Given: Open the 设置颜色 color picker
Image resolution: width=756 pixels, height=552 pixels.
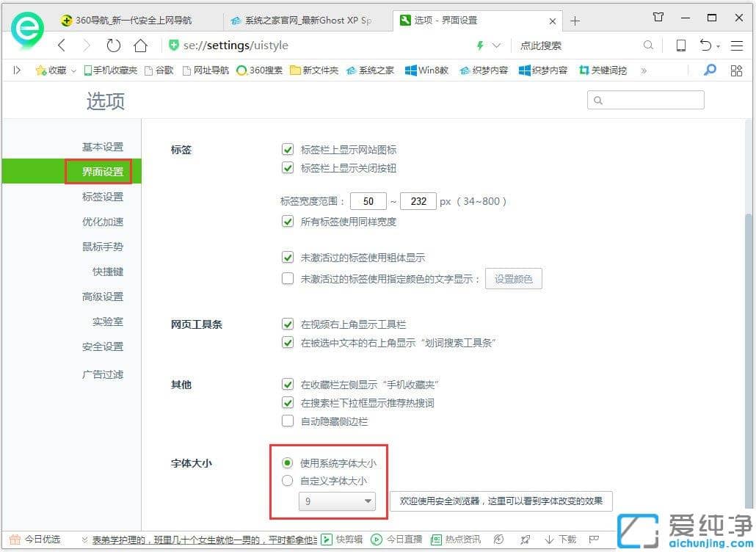Looking at the screenshot, I should (x=513, y=278).
